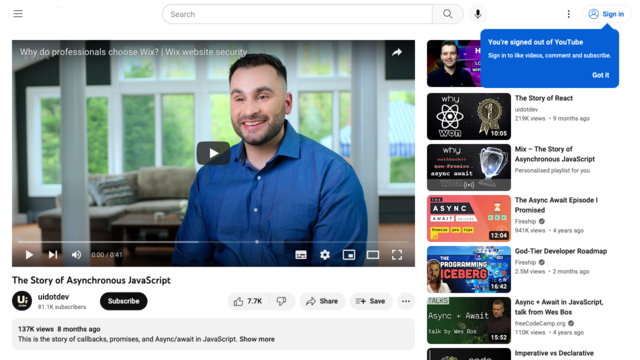Open more actions ellipsis below video

point(406,301)
